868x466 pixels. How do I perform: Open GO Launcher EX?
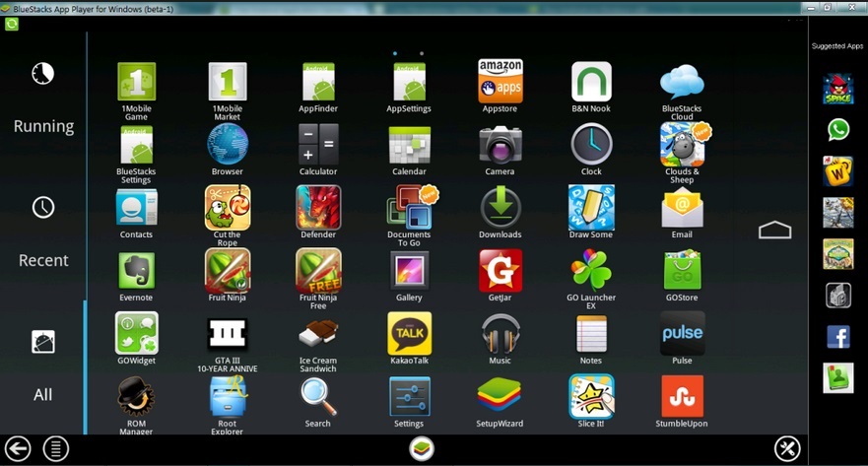[x=591, y=271]
